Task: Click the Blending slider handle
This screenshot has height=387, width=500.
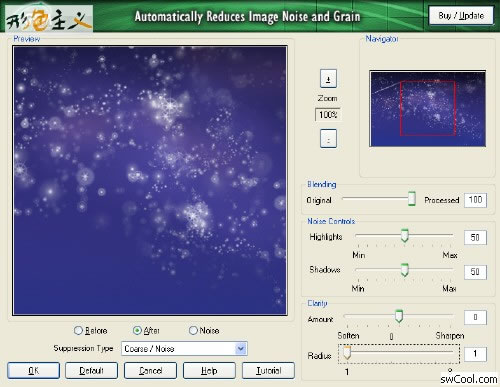Action: 412,198
